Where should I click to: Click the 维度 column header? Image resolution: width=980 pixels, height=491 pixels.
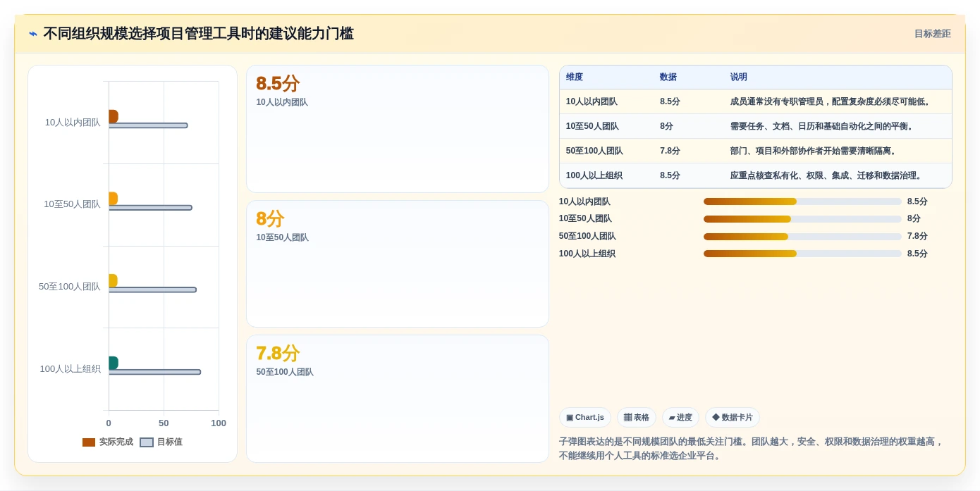click(575, 77)
